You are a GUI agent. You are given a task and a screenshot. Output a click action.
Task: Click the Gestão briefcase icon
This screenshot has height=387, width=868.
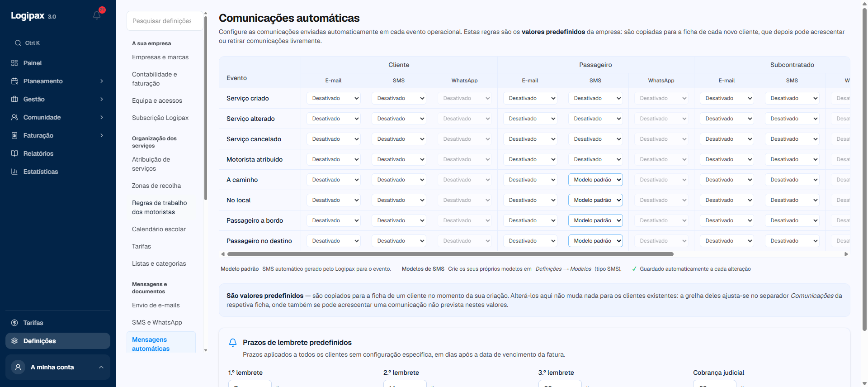pyautogui.click(x=14, y=99)
